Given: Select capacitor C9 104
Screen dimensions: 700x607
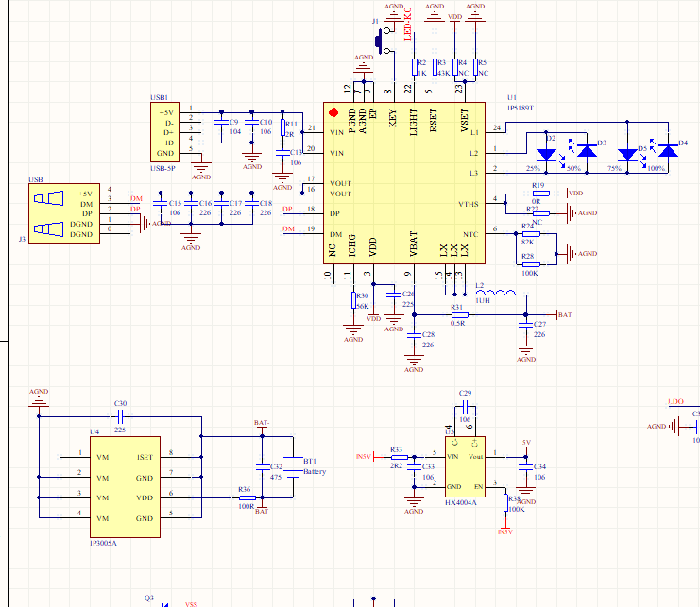Looking at the screenshot, I should (221, 122).
